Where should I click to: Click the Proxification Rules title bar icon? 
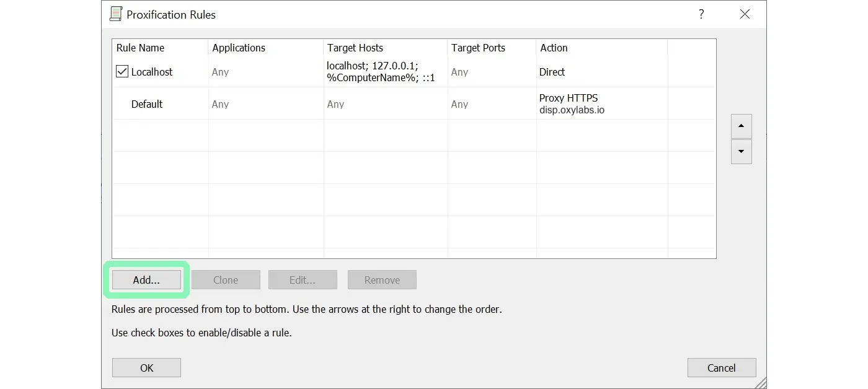115,14
